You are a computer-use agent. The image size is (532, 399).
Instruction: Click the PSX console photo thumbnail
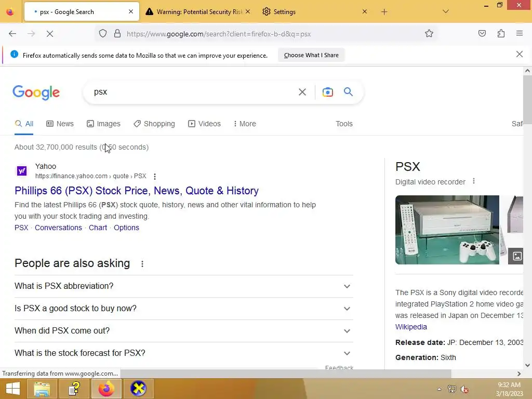tap(447, 230)
